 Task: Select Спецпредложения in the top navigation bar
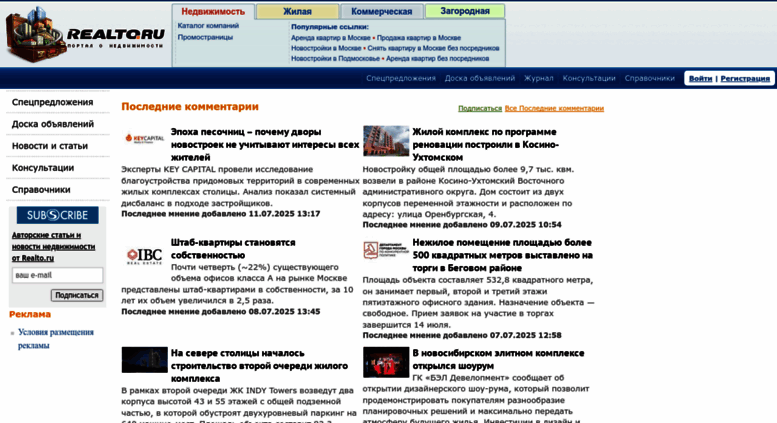click(401, 78)
